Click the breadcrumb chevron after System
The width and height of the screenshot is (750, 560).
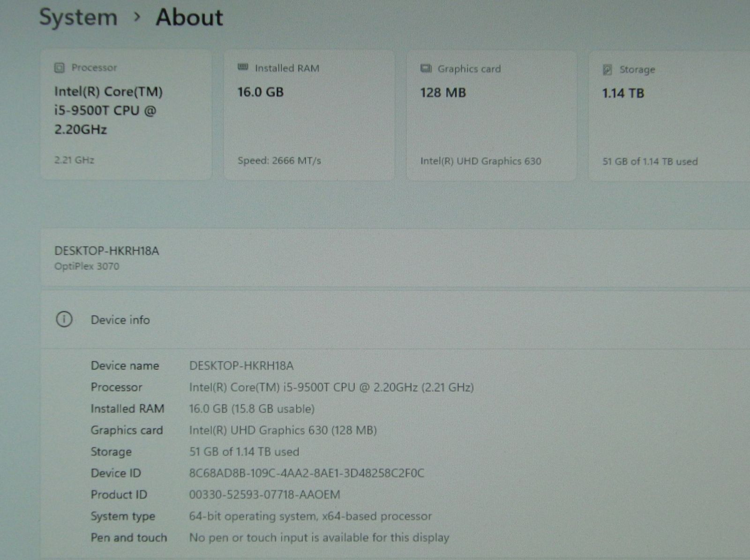pos(137,17)
